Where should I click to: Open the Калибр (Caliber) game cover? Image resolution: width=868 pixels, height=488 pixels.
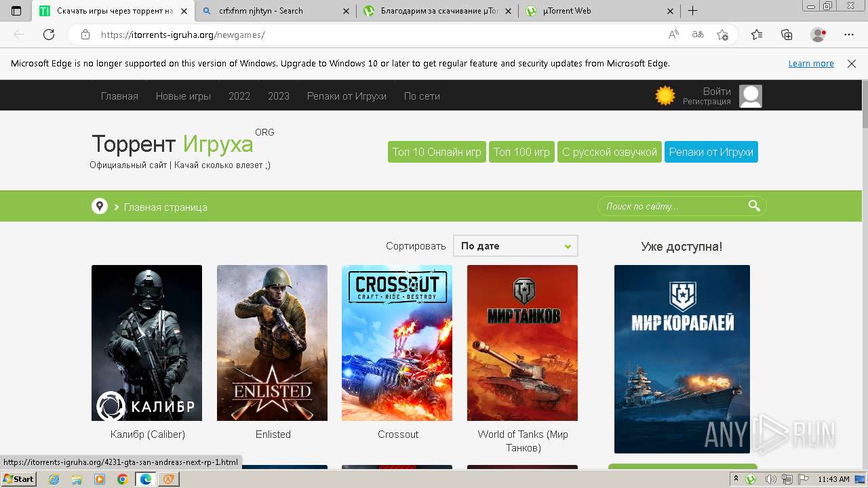[146, 343]
